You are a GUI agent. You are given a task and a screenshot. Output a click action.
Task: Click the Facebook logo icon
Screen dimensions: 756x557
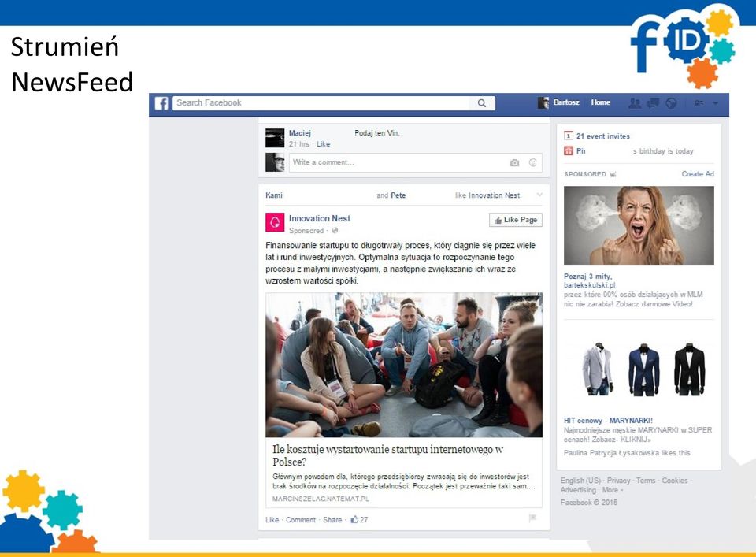pyautogui.click(x=161, y=103)
